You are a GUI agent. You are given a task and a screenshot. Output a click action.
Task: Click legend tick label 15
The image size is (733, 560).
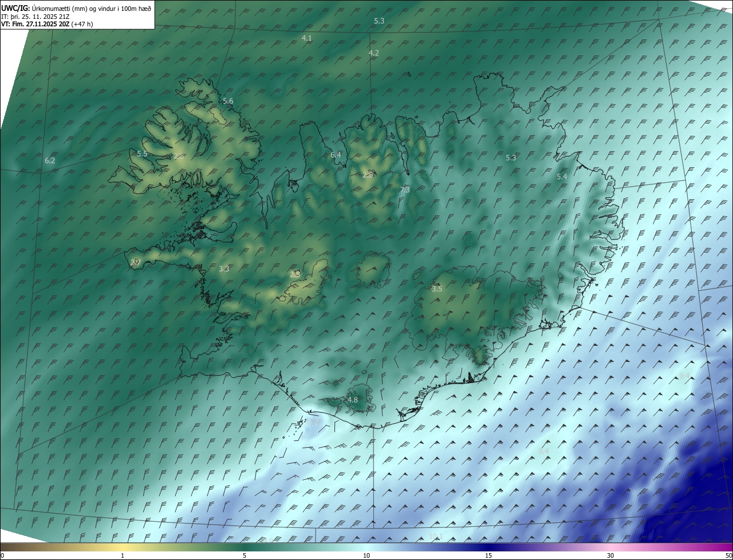[x=488, y=556]
